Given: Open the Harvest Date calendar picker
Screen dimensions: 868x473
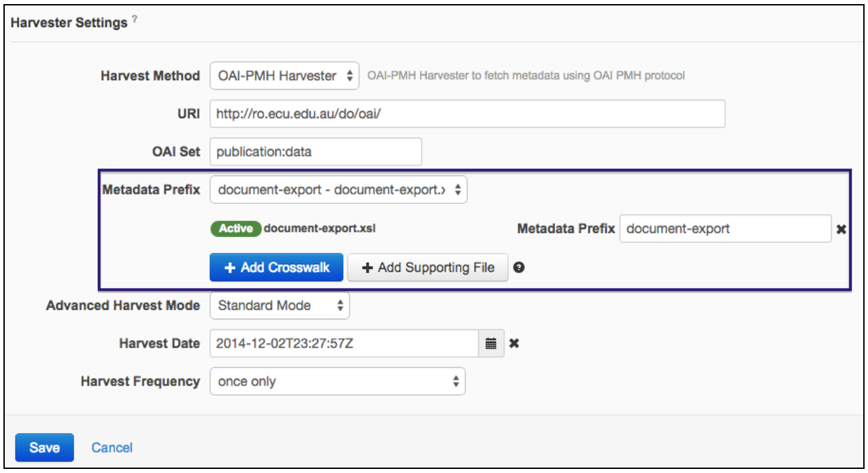Looking at the screenshot, I should pyautogui.click(x=491, y=344).
